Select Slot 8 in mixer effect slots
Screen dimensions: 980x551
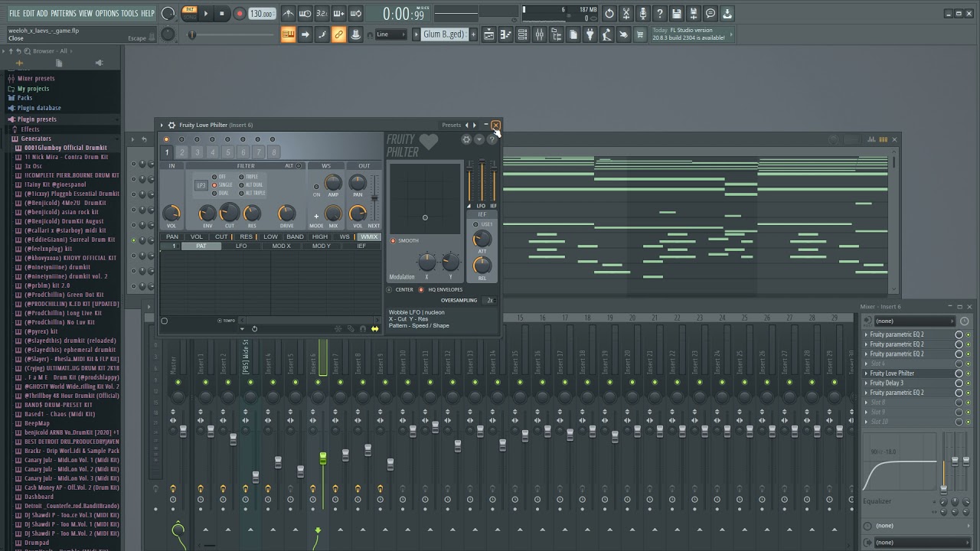877,403
